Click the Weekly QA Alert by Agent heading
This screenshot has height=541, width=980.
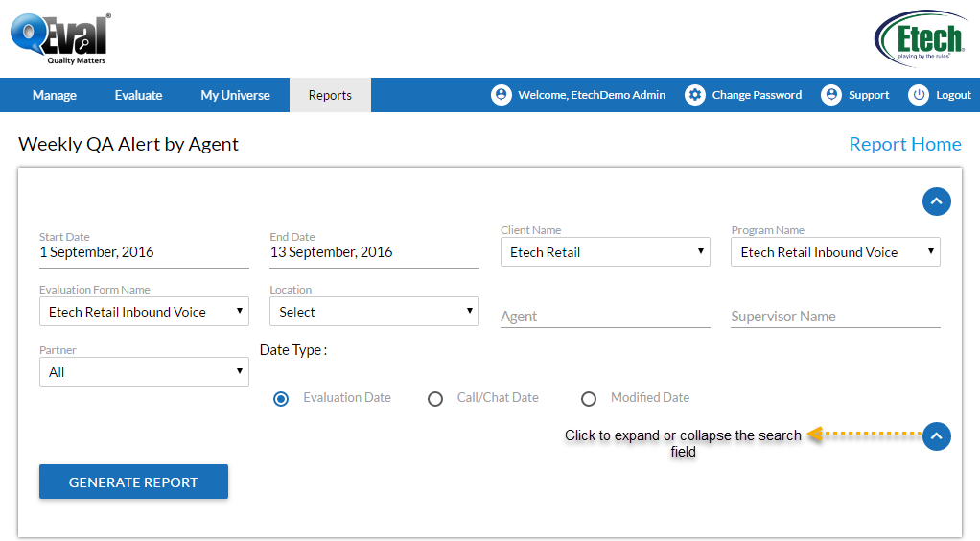point(128,145)
